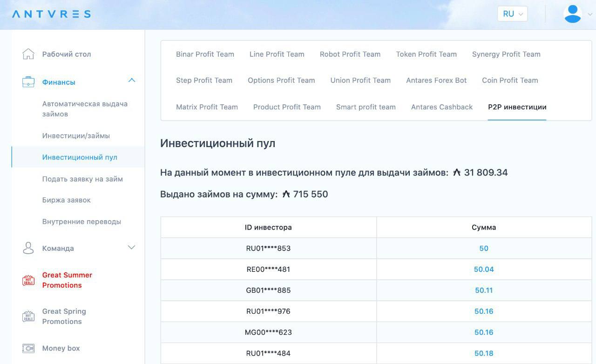
Task: Click the amount 50 for RU01****853
Action: [484, 249]
